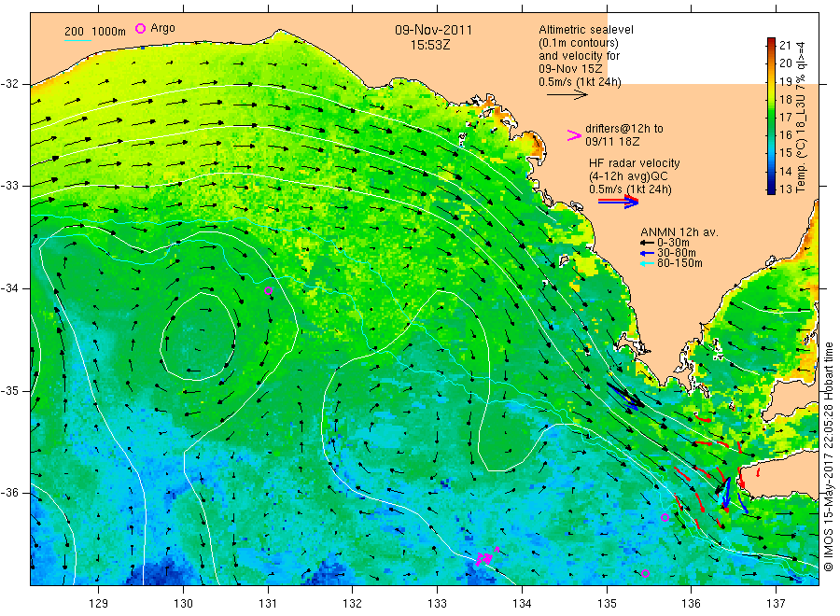
Task: Click the 134 longitude axis label
Action: [522, 603]
